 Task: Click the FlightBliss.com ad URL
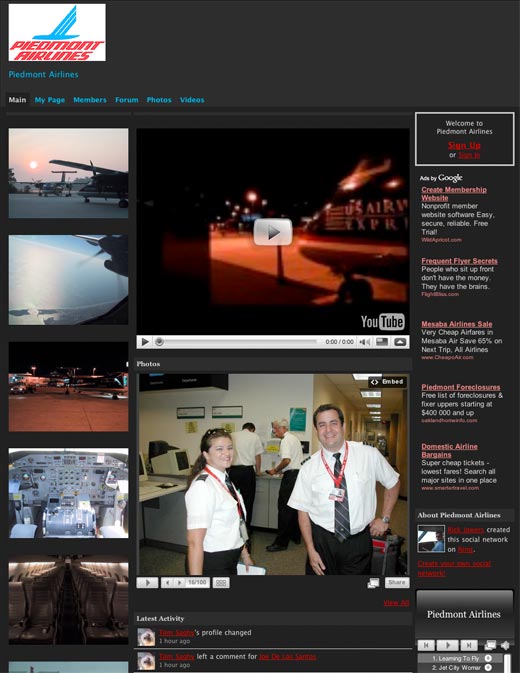440,294
